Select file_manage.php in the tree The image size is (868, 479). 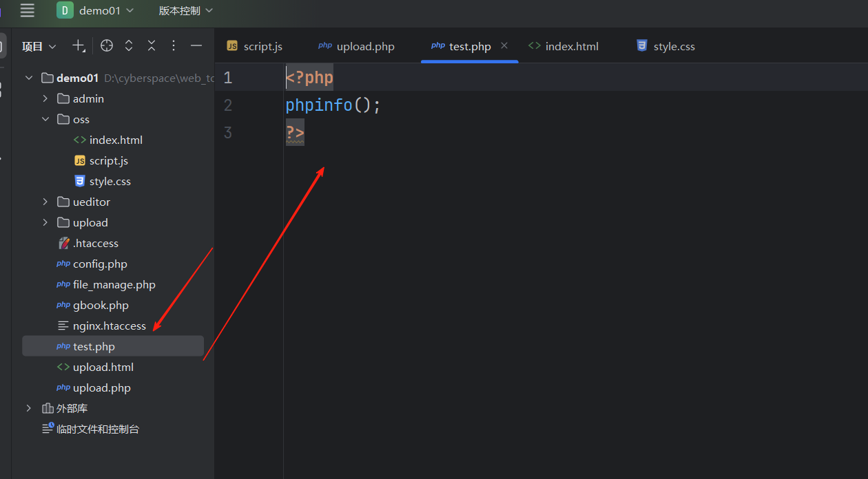pos(113,284)
